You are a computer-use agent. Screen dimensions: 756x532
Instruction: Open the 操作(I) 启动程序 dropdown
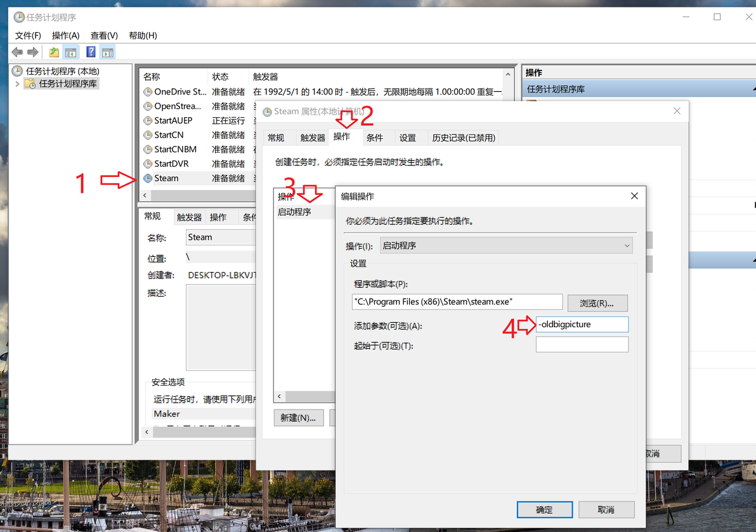(x=506, y=246)
